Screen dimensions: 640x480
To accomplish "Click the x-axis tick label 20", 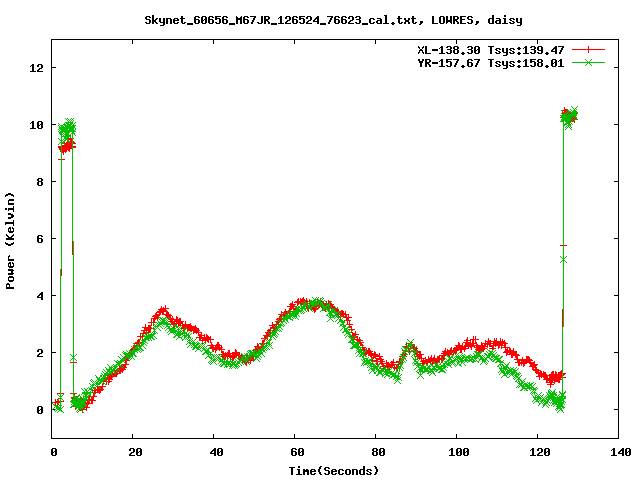I will click(135, 452).
